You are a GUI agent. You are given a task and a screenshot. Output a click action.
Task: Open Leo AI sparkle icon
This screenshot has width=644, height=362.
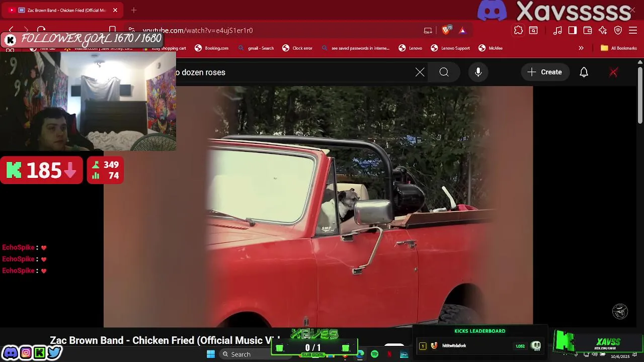pos(603,30)
